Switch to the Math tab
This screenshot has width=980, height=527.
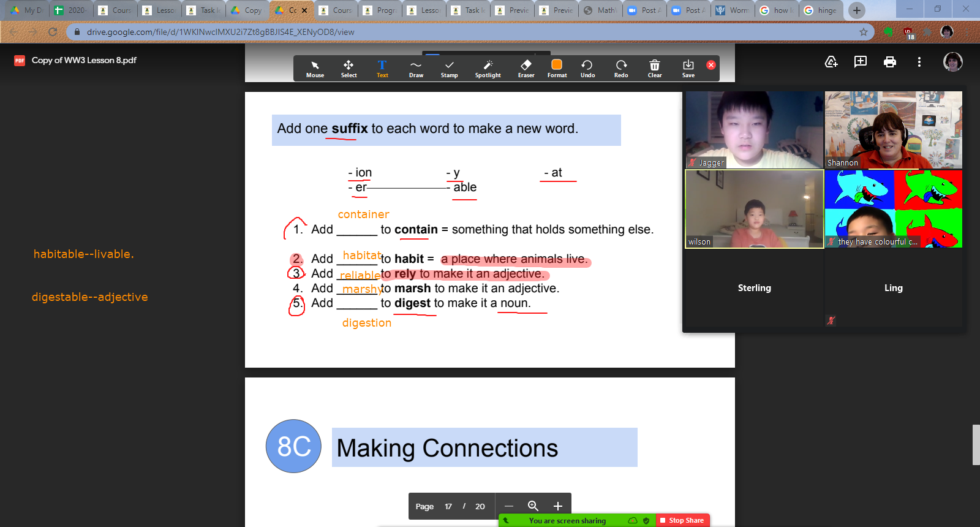(600, 10)
